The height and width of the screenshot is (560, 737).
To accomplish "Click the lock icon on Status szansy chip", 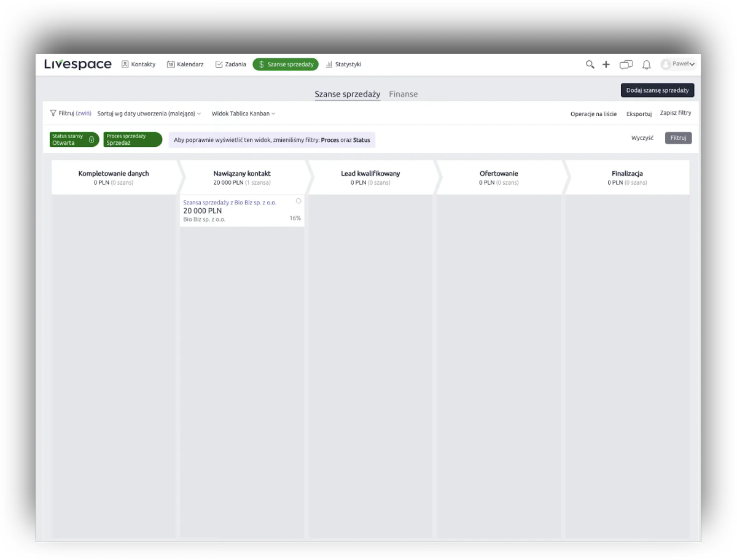I will click(92, 140).
